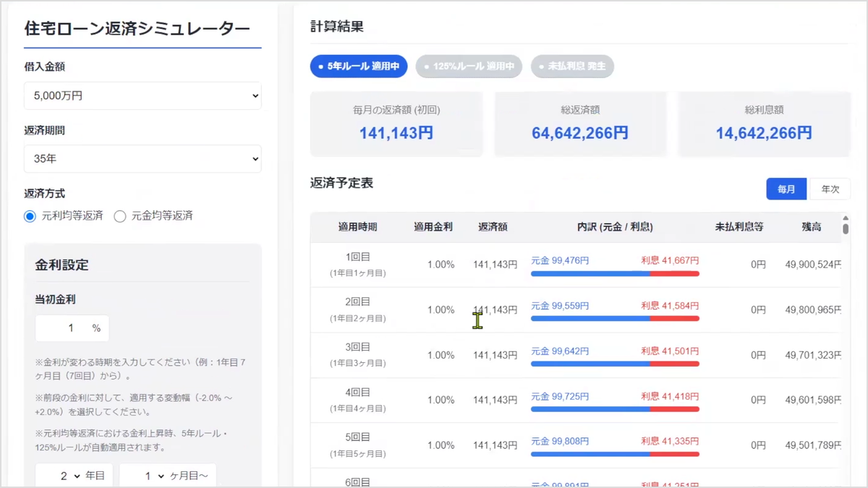Viewport: 868px width, 488px height.
Task: Click 元金 99,476円 in first row
Action: click(x=560, y=260)
